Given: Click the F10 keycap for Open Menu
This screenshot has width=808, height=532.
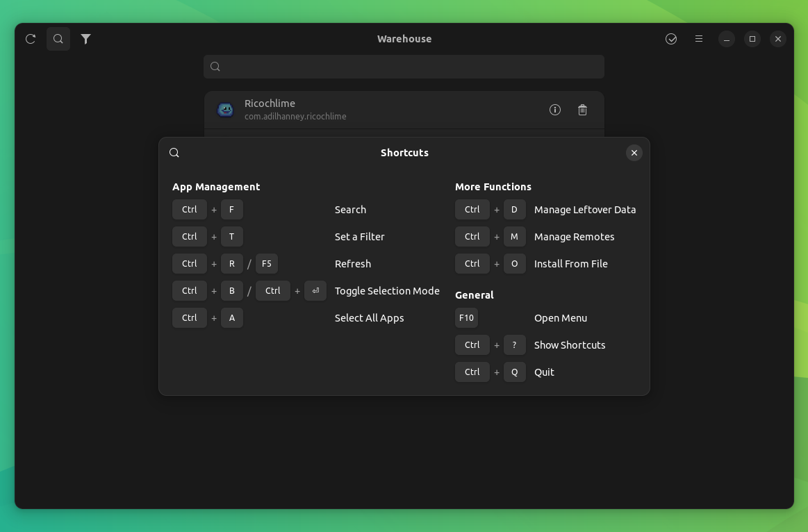Looking at the screenshot, I should click(466, 317).
